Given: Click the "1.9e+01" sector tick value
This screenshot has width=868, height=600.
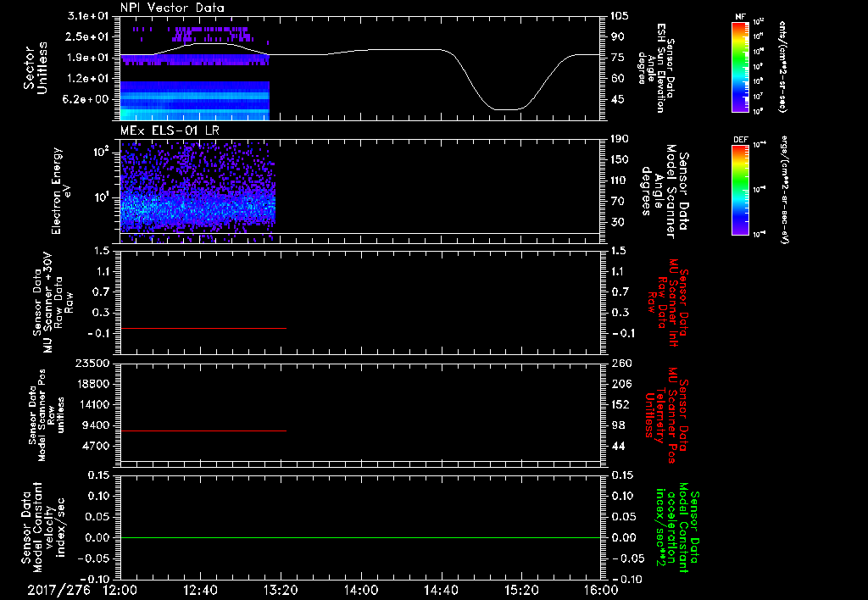Looking at the screenshot, I should point(88,58).
